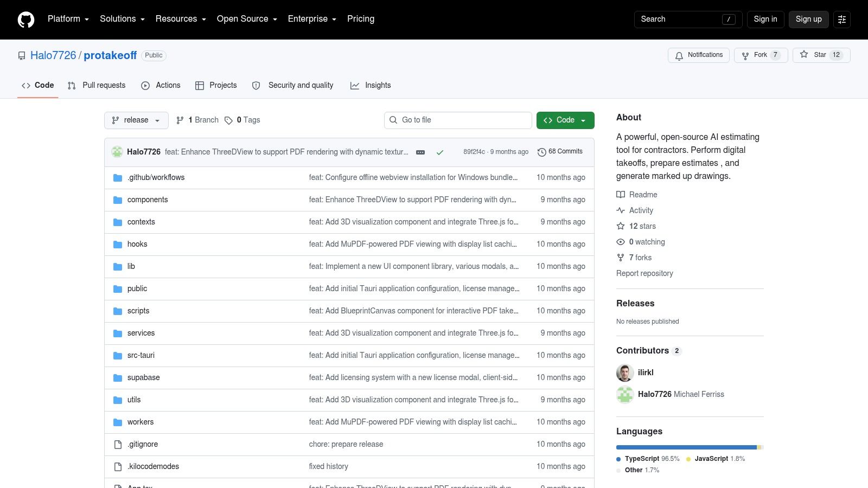Open the .gitignore file
The image size is (868, 488).
143,444
